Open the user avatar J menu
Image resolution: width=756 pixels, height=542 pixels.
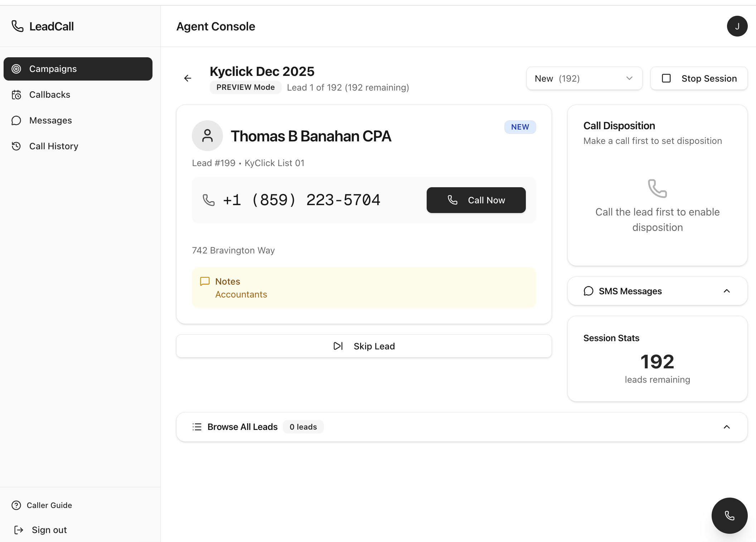(737, 26)
